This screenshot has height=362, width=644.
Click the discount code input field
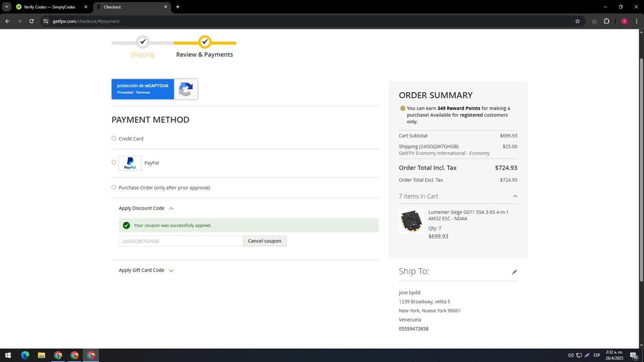181,241
